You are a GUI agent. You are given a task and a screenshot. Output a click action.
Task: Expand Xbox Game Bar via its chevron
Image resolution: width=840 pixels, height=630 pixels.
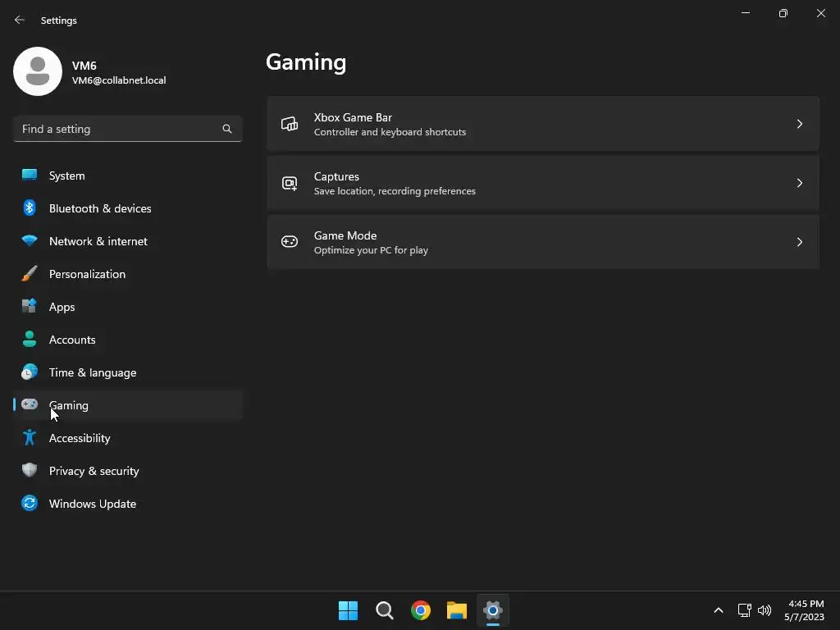pyautogui.click(x=799, y=125)
